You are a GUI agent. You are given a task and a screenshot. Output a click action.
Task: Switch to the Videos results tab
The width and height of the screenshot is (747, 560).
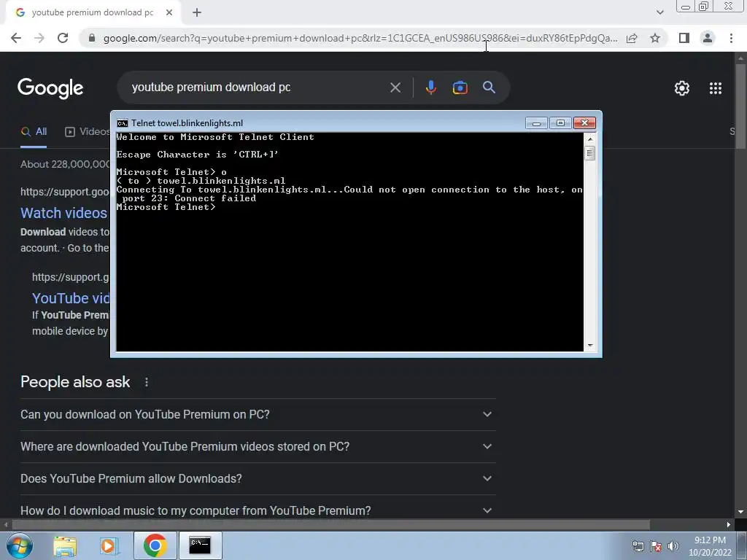tap(88, 132)
